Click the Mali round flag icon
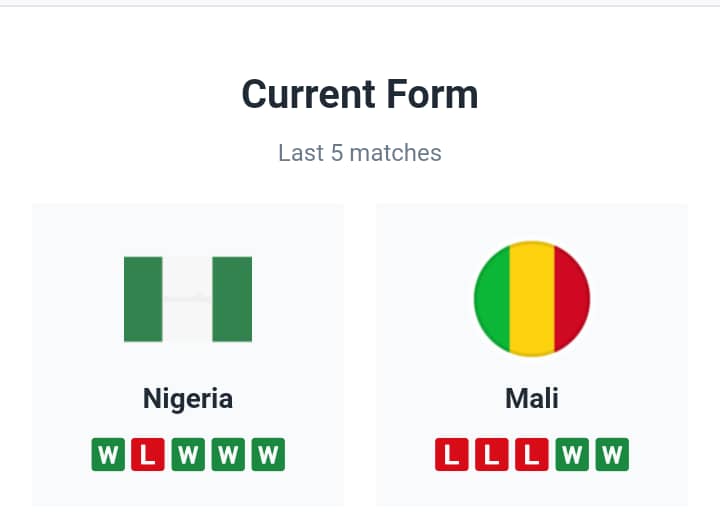 coord(532,299)
